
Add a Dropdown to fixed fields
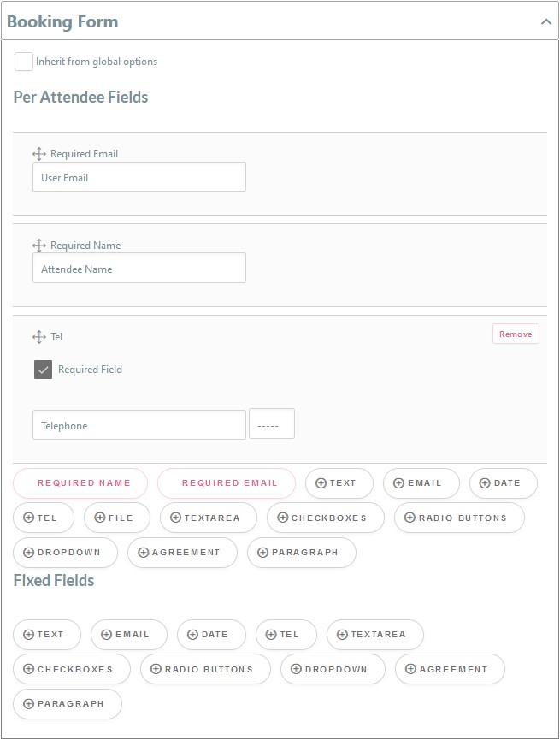click(333, 669)
